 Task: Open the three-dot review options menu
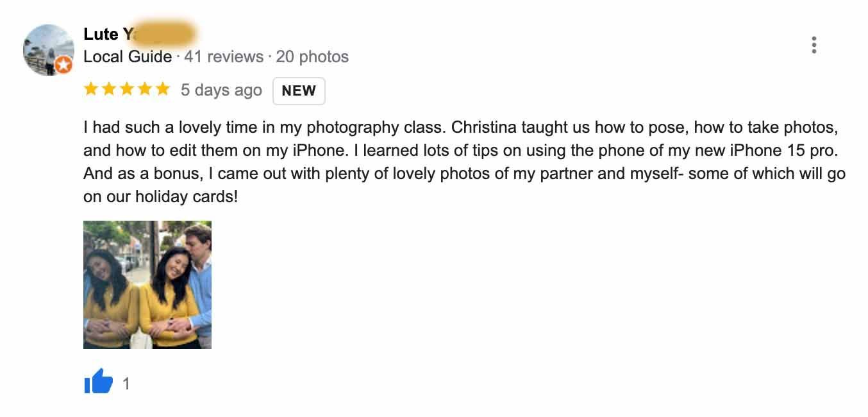pyautogui.click(x=814, y=45)
